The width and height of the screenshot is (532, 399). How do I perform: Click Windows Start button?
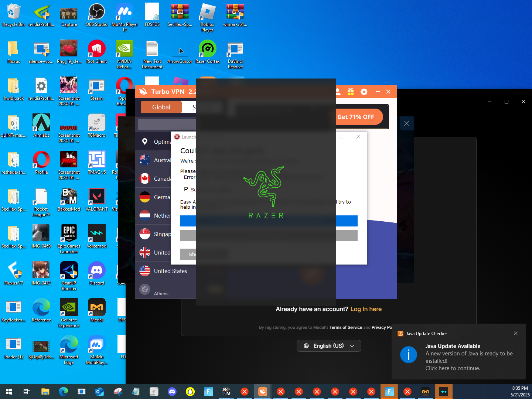pyautogui.click(x=9, y=392)
